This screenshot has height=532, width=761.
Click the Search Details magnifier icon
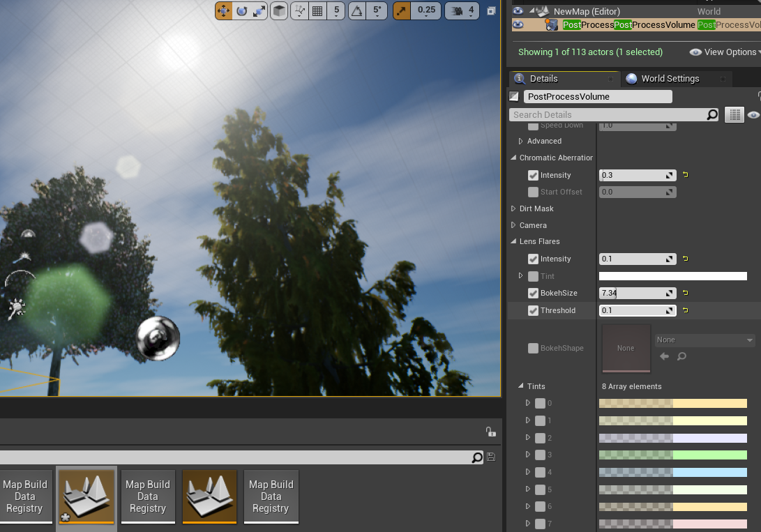click(x=712, y=114)
